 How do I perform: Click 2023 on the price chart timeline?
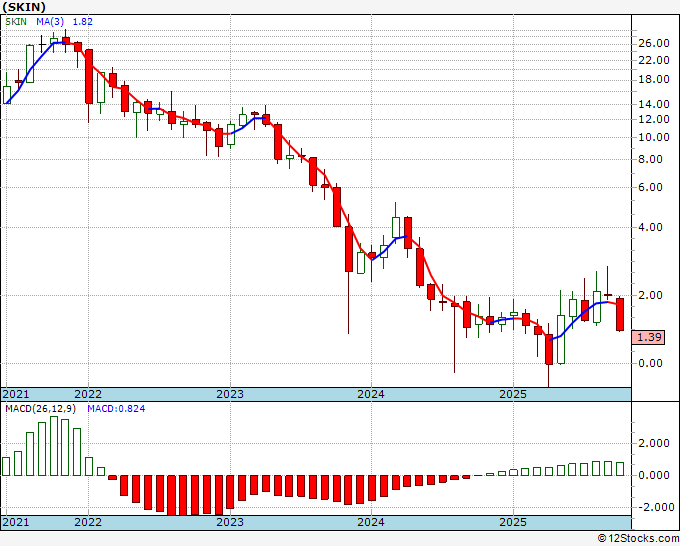coord(230,394)
